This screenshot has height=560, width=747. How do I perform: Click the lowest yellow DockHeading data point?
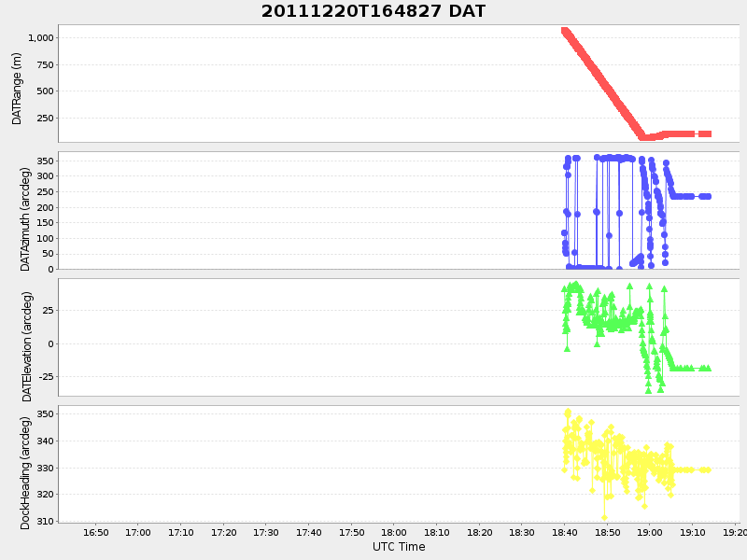coord(604,517)
